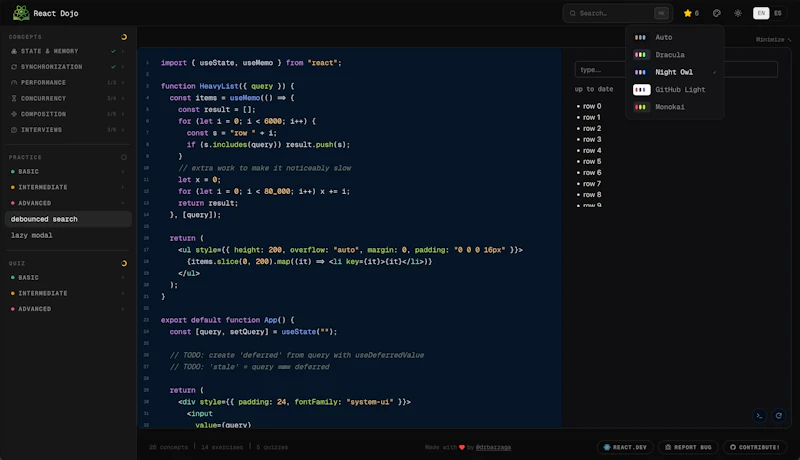Expand the Quiz Basic section
This screenshot has width=800, height=460.
coord(67,278)
